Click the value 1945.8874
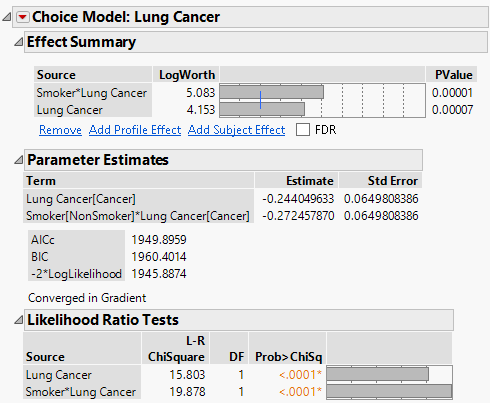 (x=159, y=274)
